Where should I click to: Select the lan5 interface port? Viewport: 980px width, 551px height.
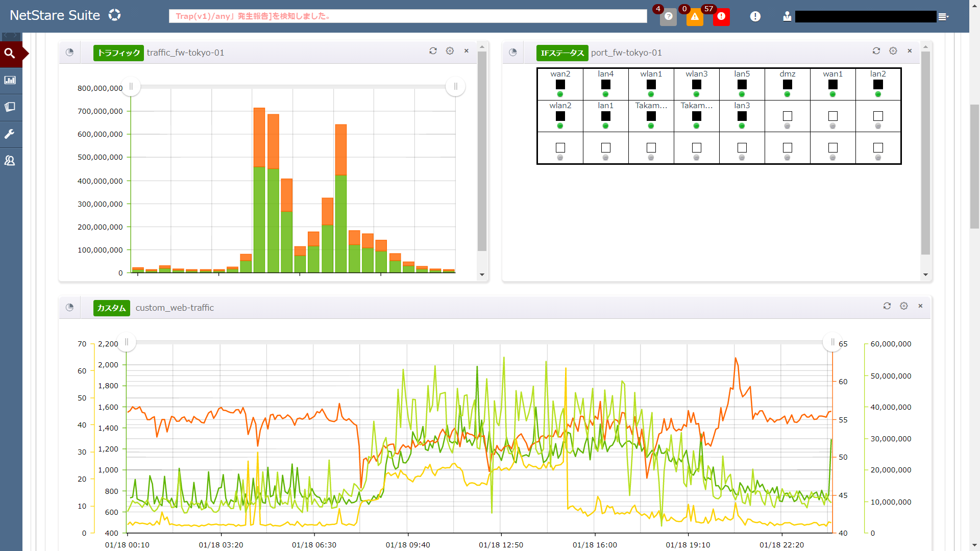(742, 84)
